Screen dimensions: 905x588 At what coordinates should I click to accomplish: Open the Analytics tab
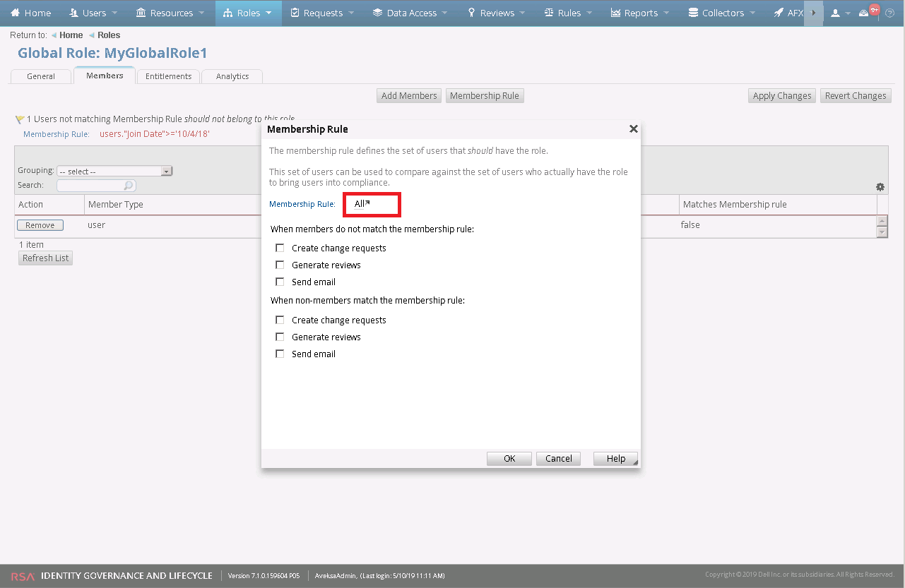tap(232, 76)
